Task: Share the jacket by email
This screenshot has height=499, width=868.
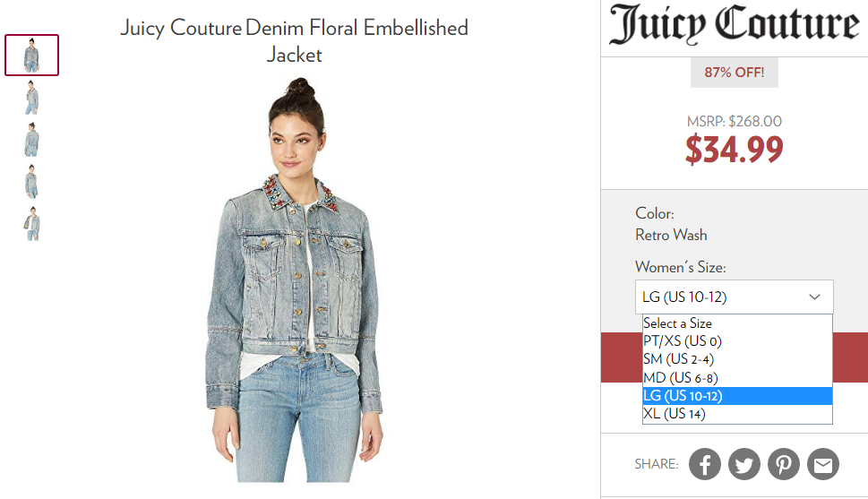Action: pos(823,463)
